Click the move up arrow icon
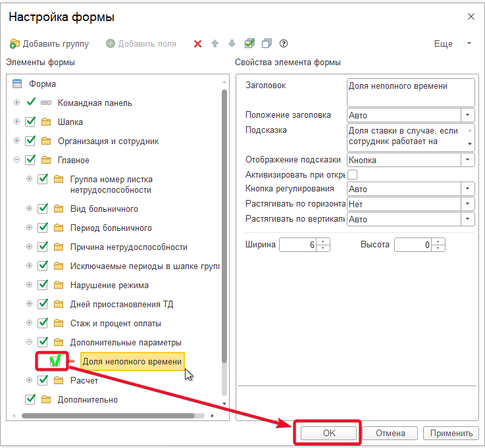 pyautogui.click(x=215, y=43)
